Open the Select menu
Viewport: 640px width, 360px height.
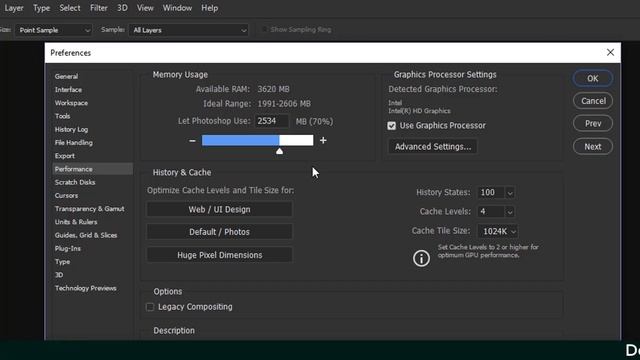70,8
